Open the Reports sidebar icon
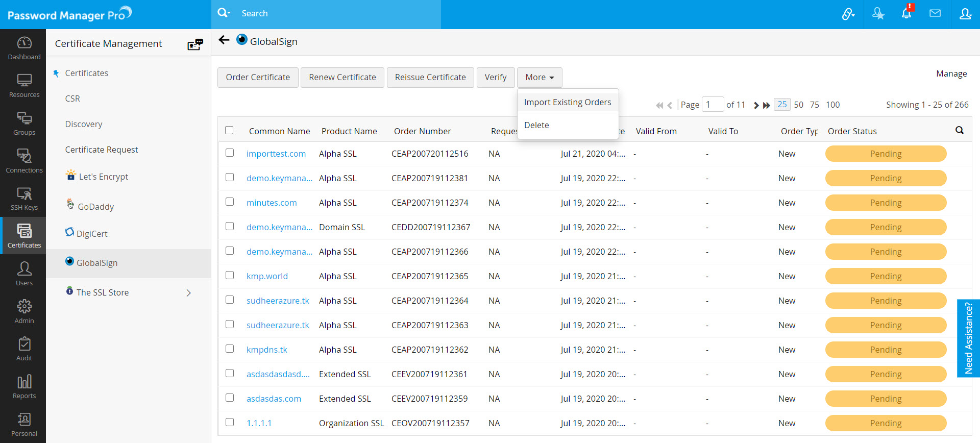The height and width of the screenshot is (443, 980). point(24,387)
